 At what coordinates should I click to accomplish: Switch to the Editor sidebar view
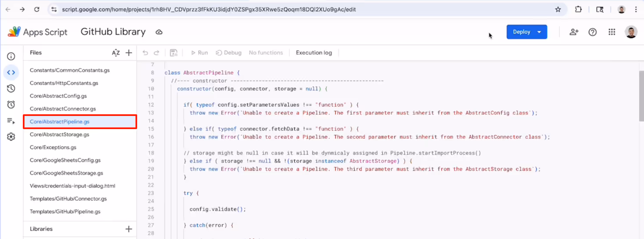11,72
